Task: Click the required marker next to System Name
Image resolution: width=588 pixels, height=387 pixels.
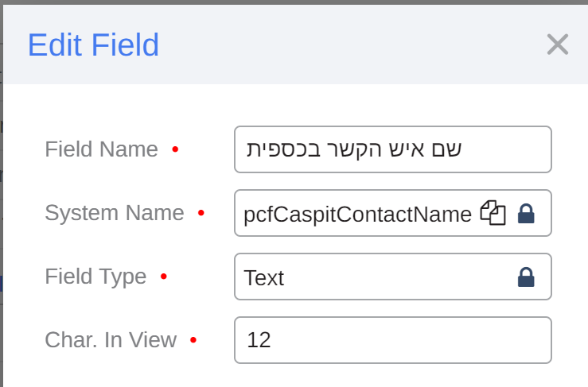Action: 201,213
